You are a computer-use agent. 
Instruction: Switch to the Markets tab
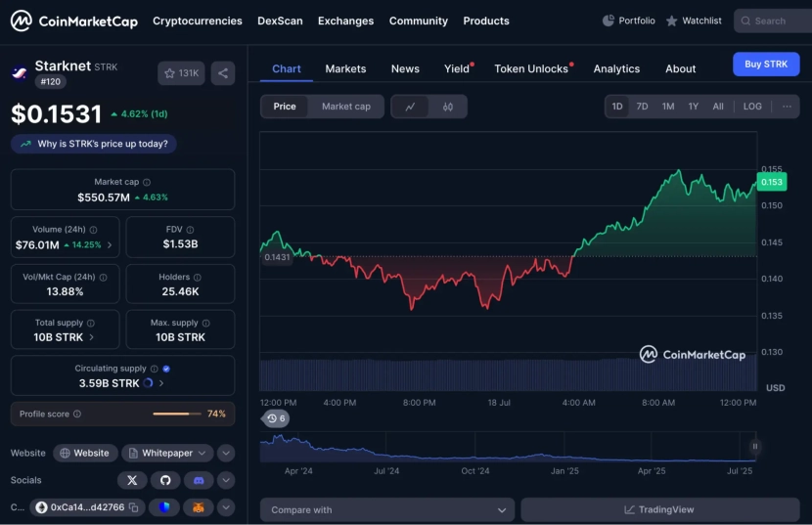(x=345, y=68)
